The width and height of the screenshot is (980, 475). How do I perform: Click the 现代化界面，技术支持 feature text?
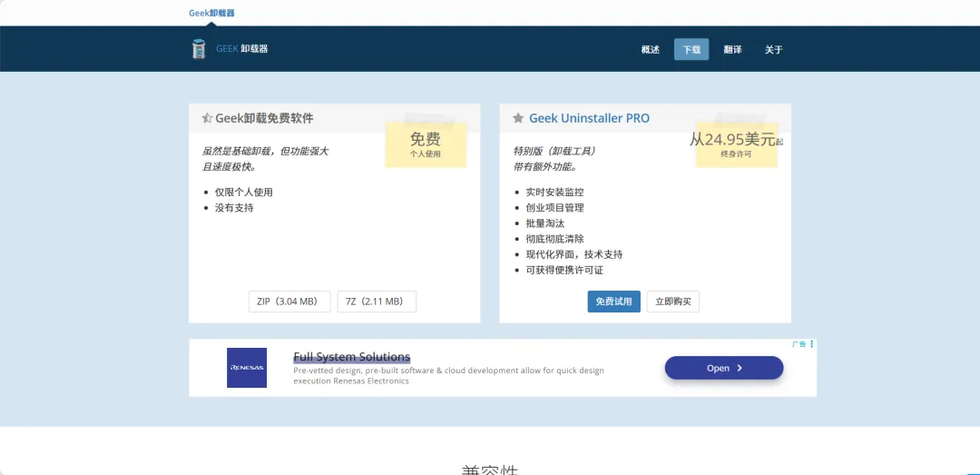574,254
